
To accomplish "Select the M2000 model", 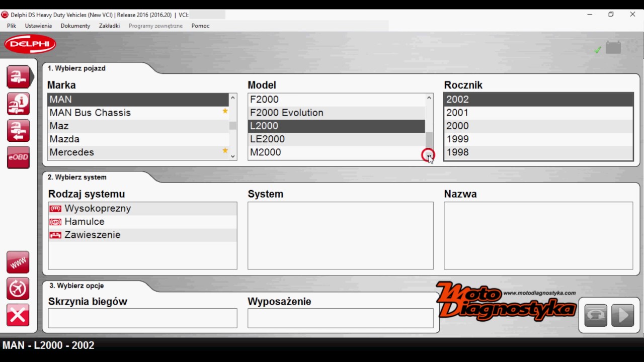I will tap(337, 152).
